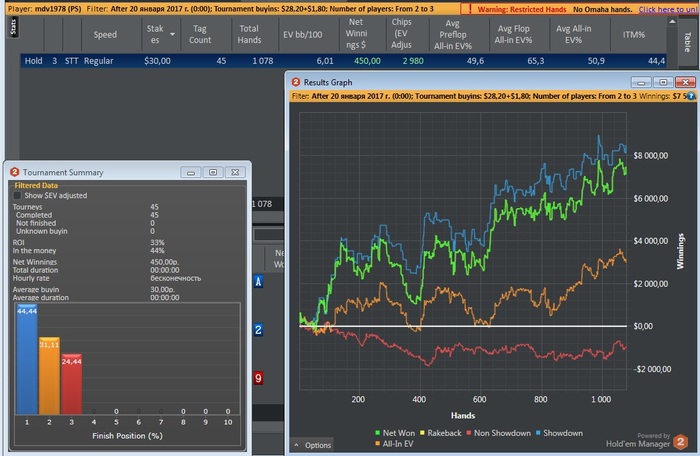
Task: Sort by Avg Preflop All-in EV% header
Action: (453, 34)
